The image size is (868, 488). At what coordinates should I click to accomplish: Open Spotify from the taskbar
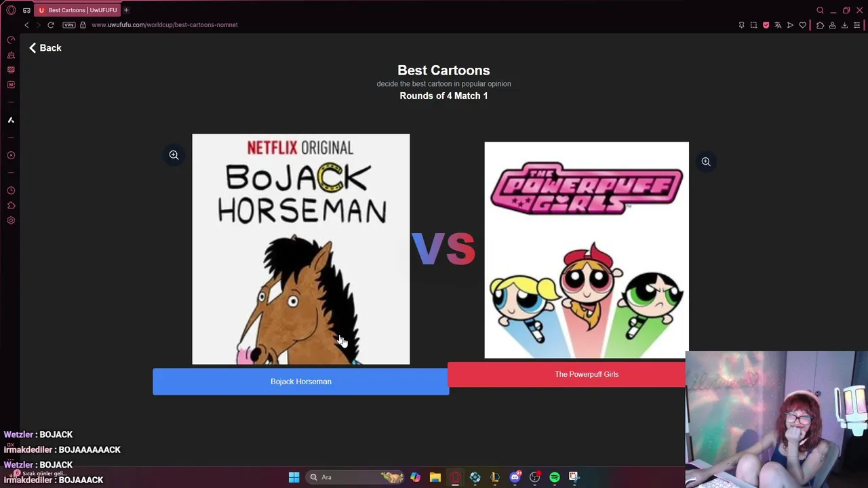pos(555,477)
